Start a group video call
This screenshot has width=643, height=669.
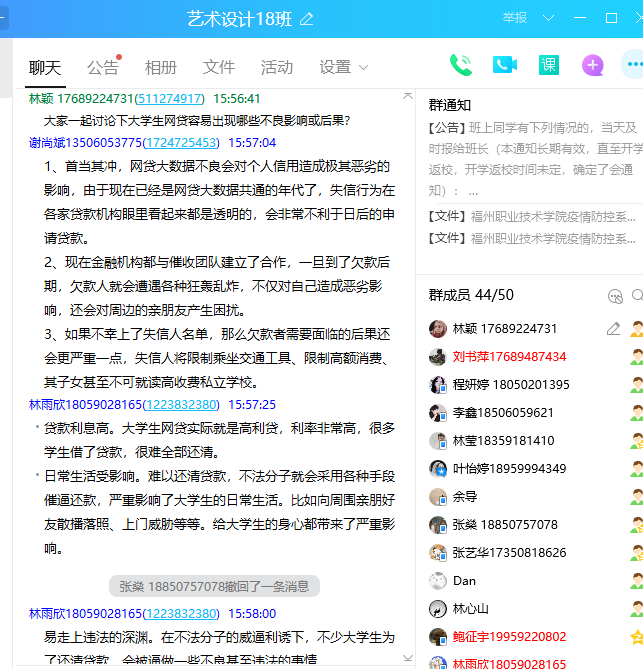coord(505,66)
